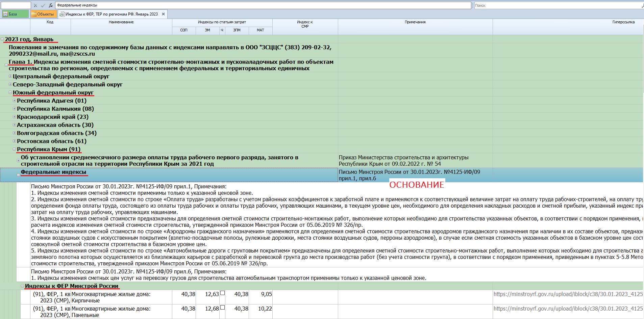Click the ЭМ value 12,68

(212, 309)
